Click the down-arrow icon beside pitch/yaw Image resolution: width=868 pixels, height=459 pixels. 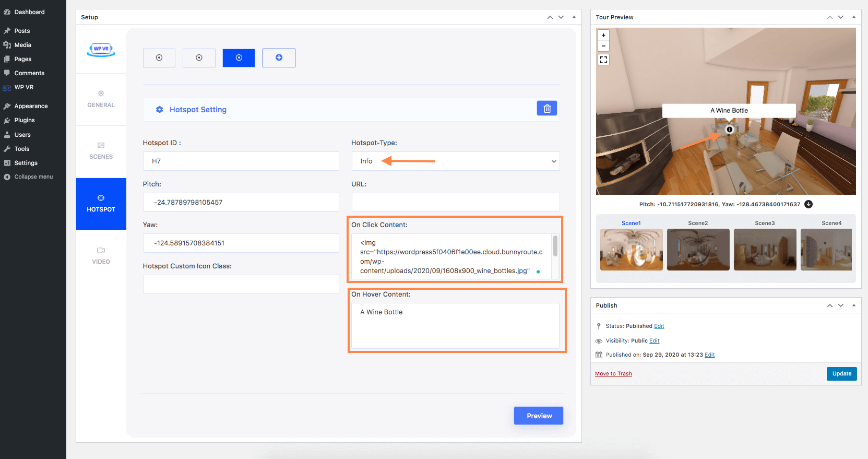pos(808,204)
